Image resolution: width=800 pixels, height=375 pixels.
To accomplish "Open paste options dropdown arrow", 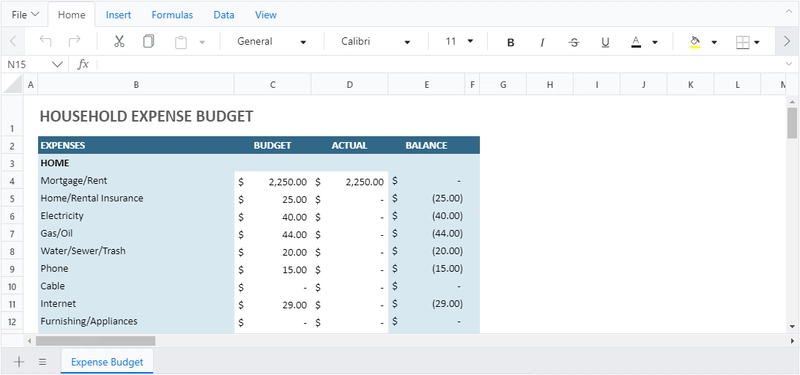I will click(x=202, y=42).
